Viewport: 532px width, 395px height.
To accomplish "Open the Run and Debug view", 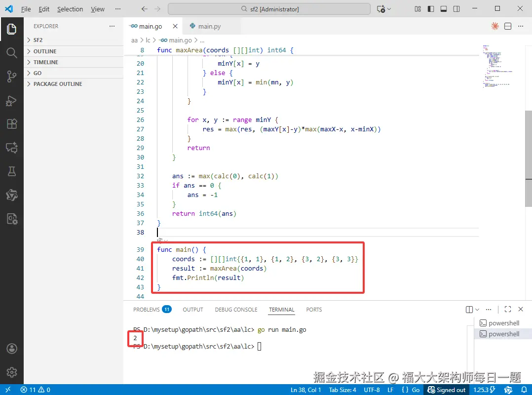I will coord(11,100).
